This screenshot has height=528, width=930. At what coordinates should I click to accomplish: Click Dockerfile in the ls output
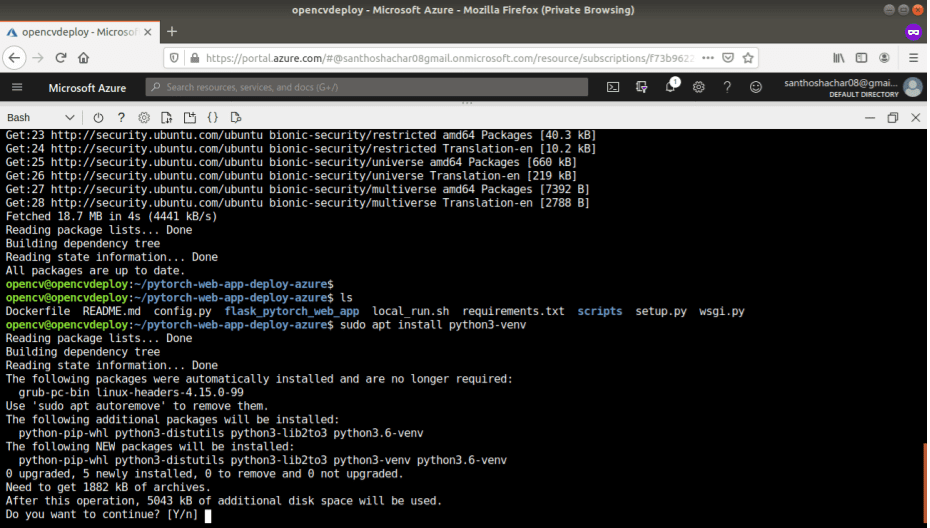pyautogui.click(x=37, y=311)
